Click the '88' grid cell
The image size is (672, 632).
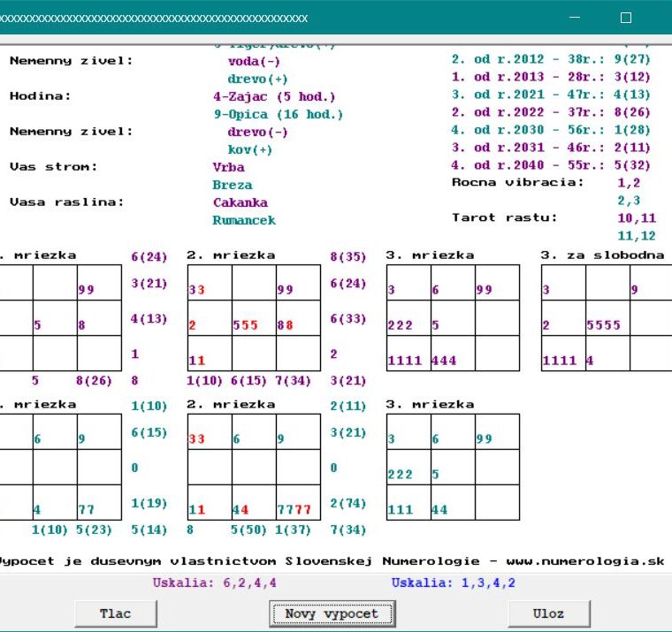point(298,318)
